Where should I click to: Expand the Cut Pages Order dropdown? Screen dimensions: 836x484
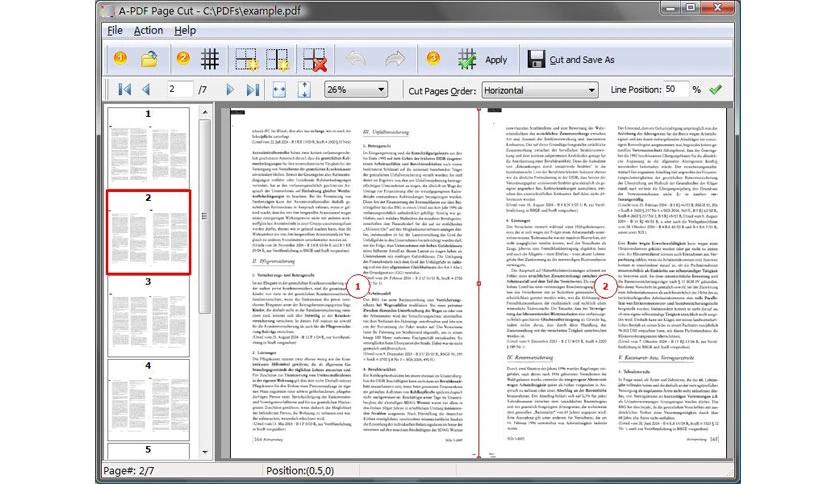click(540, 90)
